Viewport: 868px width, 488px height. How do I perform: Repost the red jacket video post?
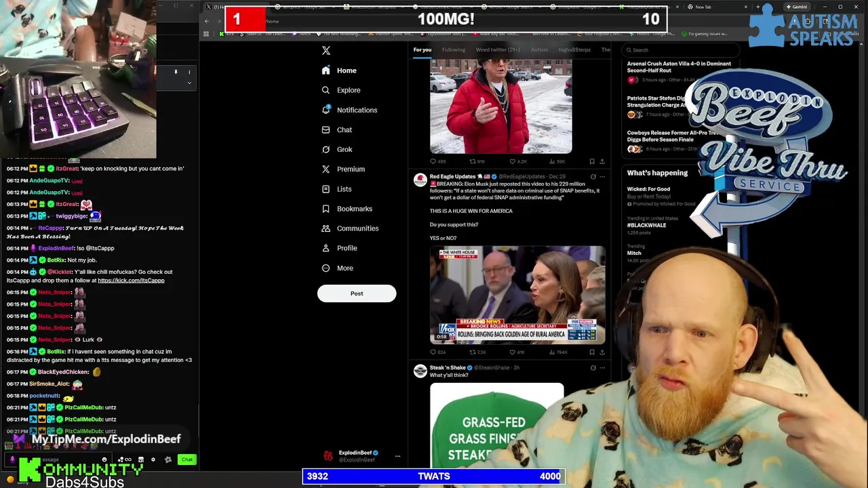[x=473, y=161]
